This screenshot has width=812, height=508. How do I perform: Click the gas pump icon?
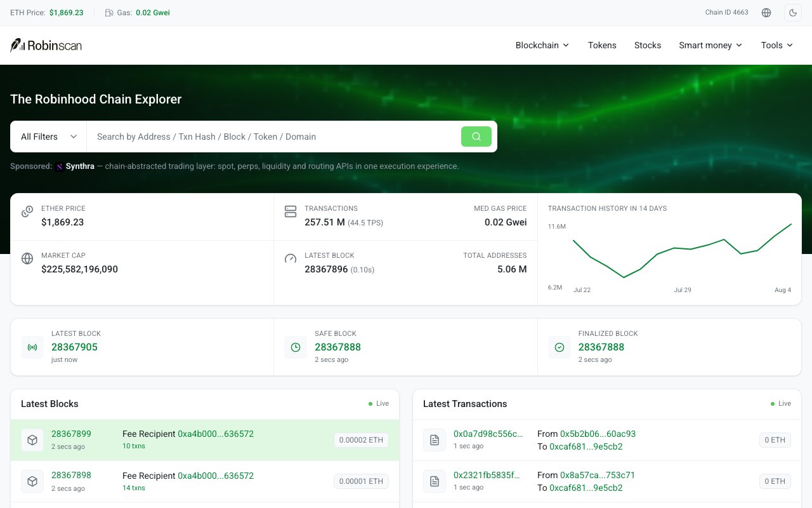click(109, 13)
